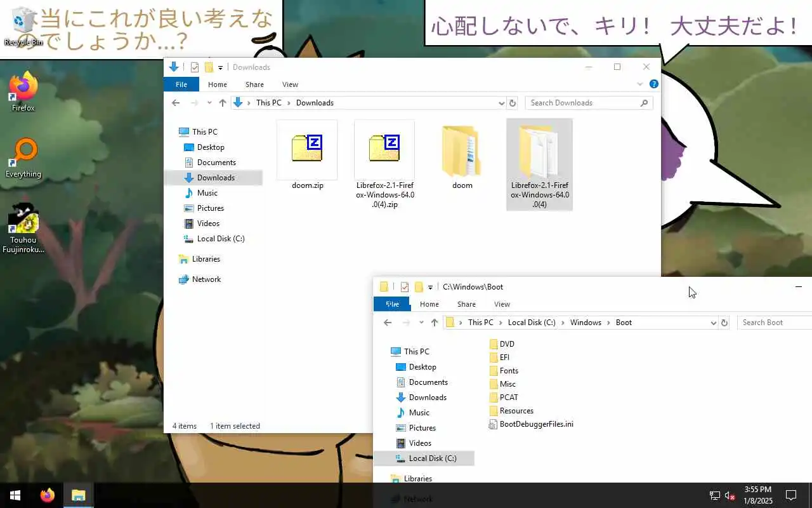Open Quick Access Toolbar dropdown in Downloads window

[x=221, y=67]
